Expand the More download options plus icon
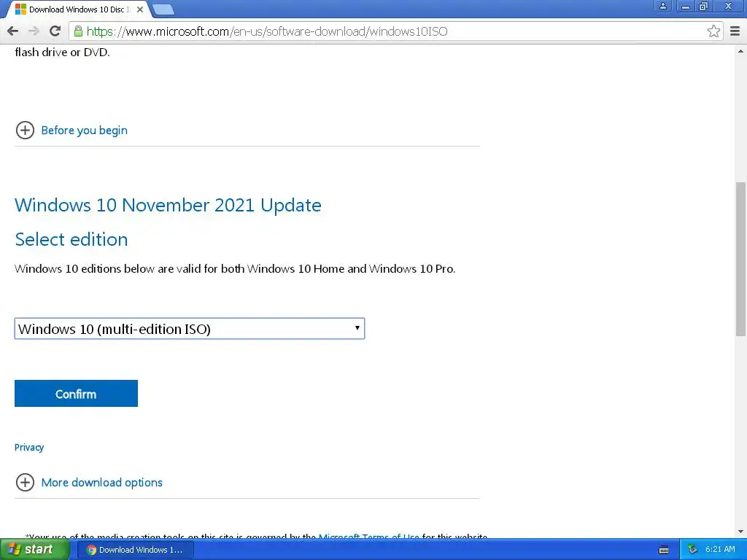747x560 pixels. (25, 483)
